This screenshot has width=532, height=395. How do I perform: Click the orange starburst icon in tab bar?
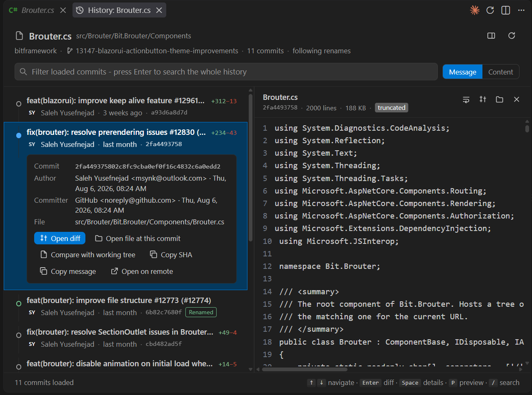[x=475, y=10]
